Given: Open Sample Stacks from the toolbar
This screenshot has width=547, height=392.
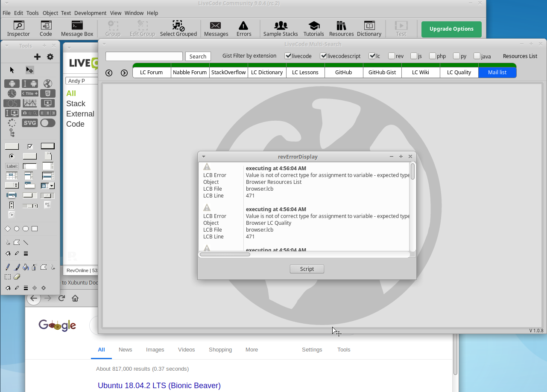Looking at the screenshot, I should [281, 29].
